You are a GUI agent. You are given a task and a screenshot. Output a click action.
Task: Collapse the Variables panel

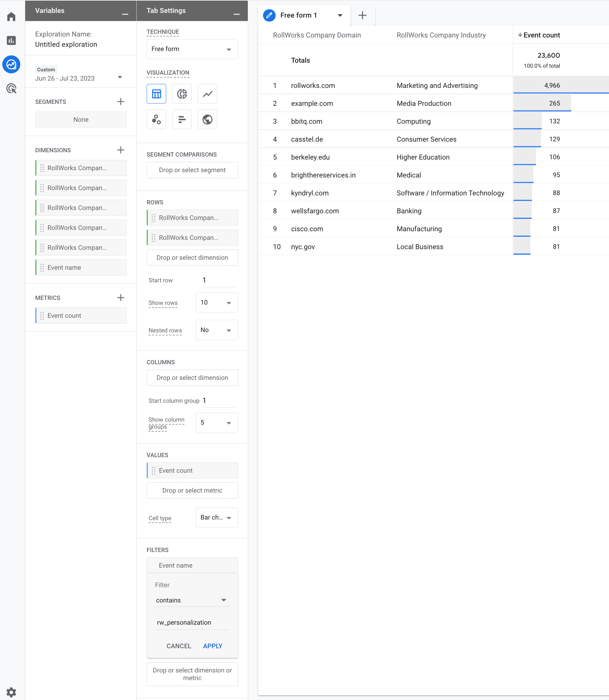(125, 14)
